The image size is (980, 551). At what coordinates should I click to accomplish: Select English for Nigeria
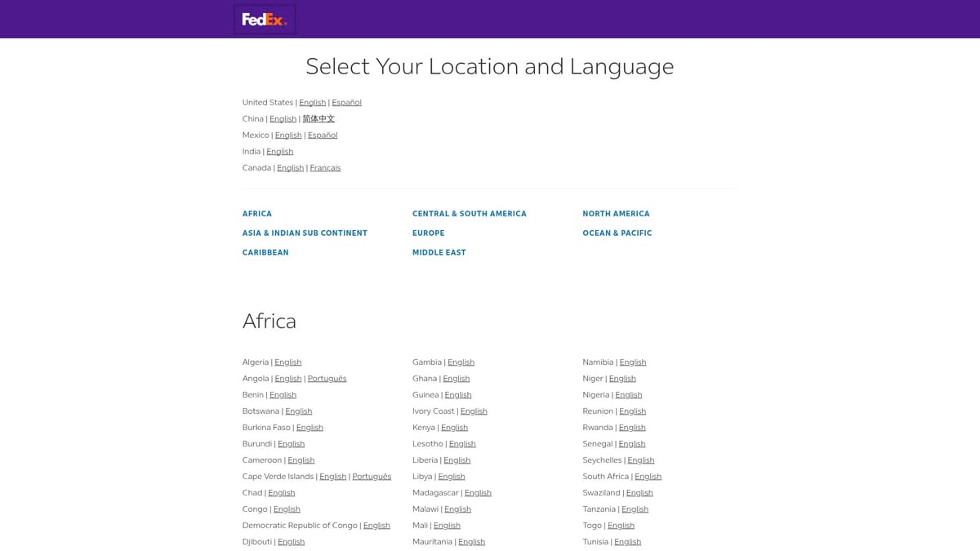point(628,394)
